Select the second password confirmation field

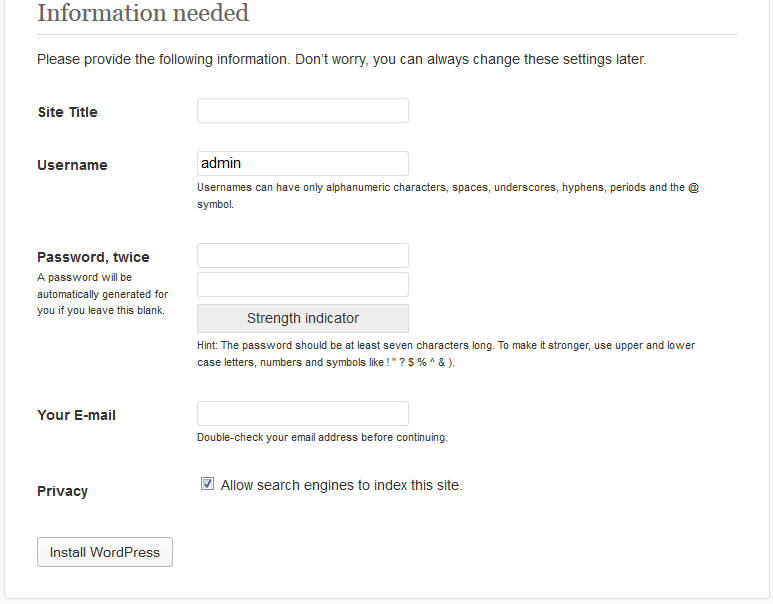point(302,285)
